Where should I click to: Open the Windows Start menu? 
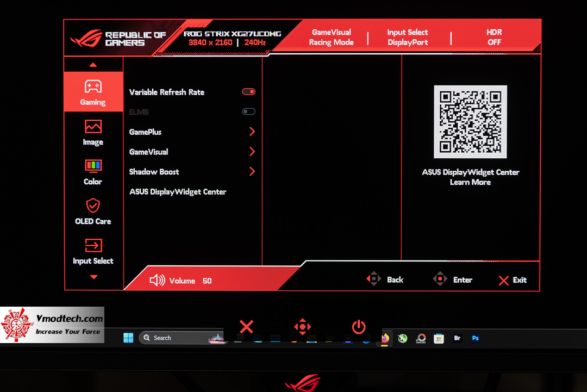point(128,338)
